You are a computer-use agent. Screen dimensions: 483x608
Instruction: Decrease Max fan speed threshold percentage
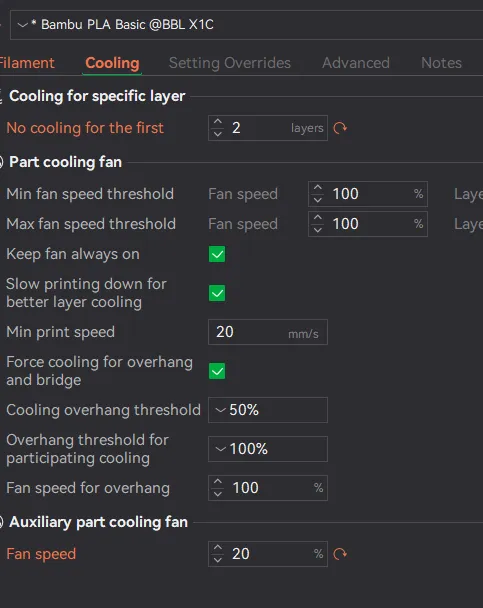(x=318, y=230)
